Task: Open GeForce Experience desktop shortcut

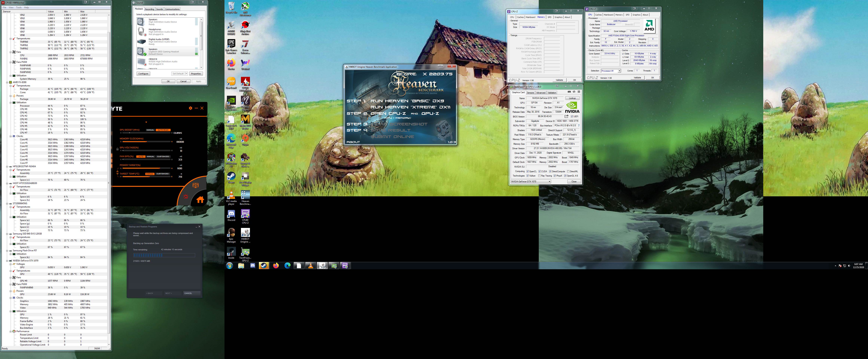Action: coord(231,103)
